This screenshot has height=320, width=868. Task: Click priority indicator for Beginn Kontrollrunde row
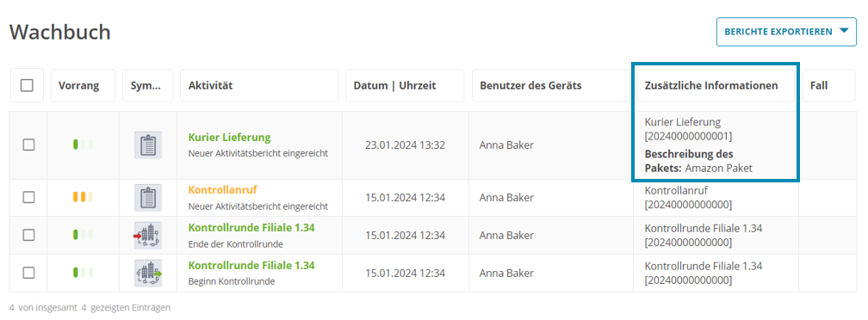pos(83,273)
